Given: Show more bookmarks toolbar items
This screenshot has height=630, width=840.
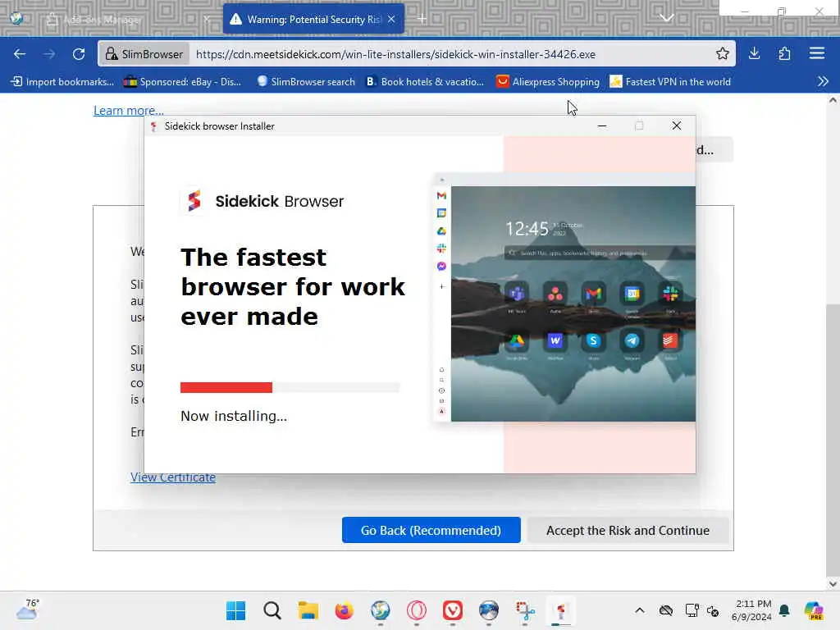Looking at the screenshot, I should [x=823, y=81].
